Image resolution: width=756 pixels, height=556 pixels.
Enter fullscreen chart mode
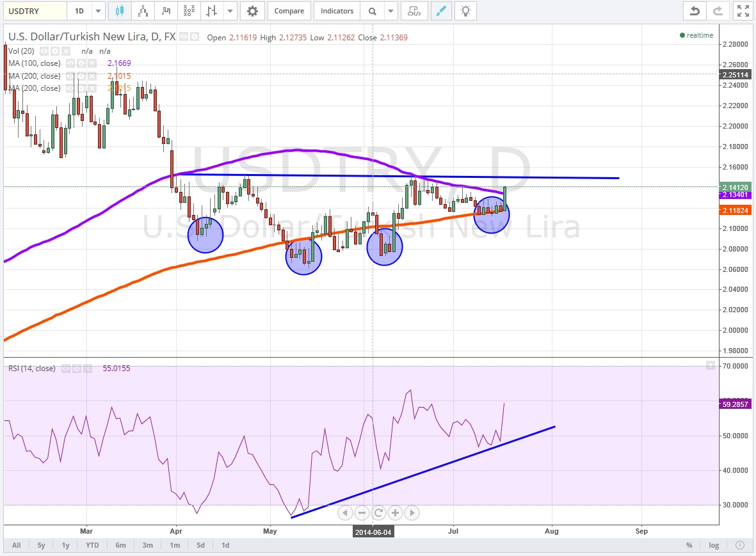[x=742, y=11]
